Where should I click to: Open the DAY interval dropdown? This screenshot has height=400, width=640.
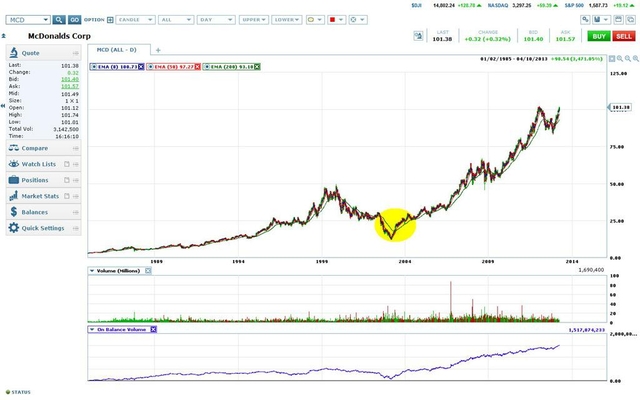tap(216, 20)
